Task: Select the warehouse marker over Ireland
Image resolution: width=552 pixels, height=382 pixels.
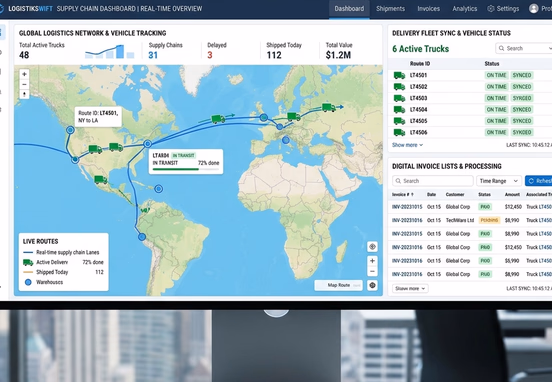Action: 264,118
